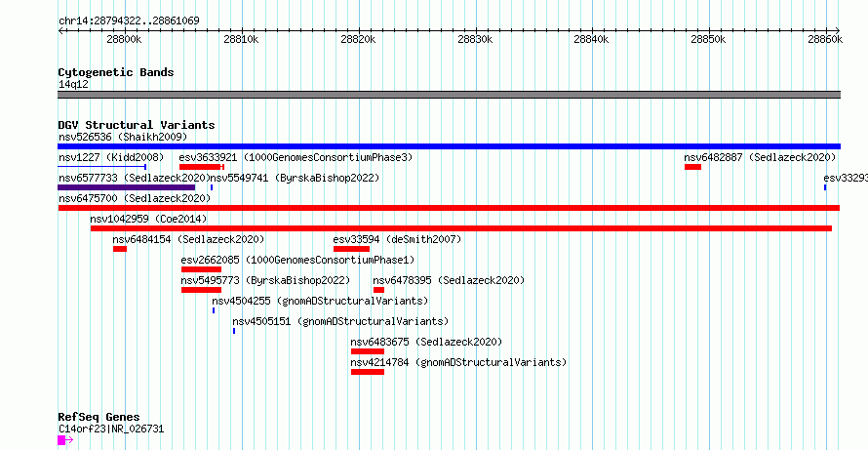Screen dimensions: 868x450
Task: Open nsv4504255 gnomADStructuralVariants label
Action: pyautogui.click(x=320, y=301)
